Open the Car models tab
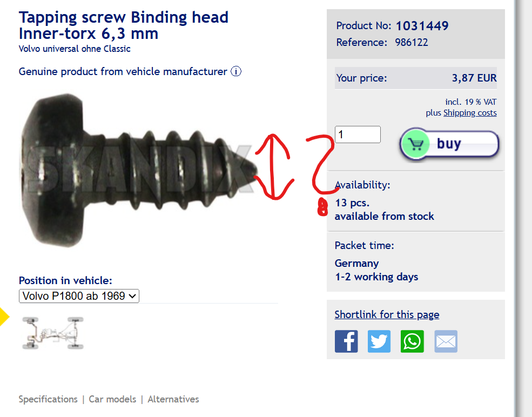Image resolution: width=532 pixels, height=417 pixels. (112, 399)
